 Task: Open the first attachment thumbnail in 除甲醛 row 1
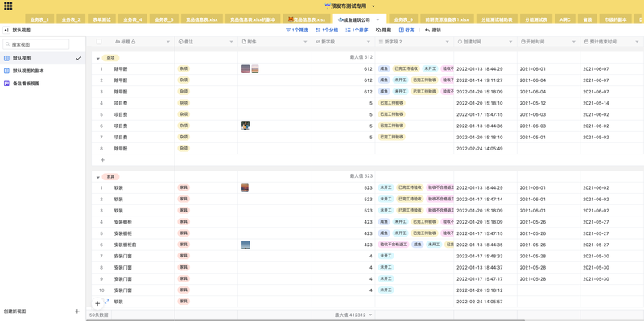click(246, 69)
